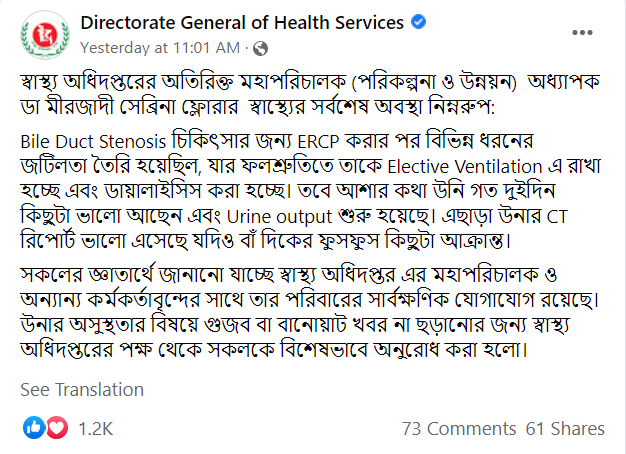Click See Translation under the post
Screen dimensions: 626x454
82,389
